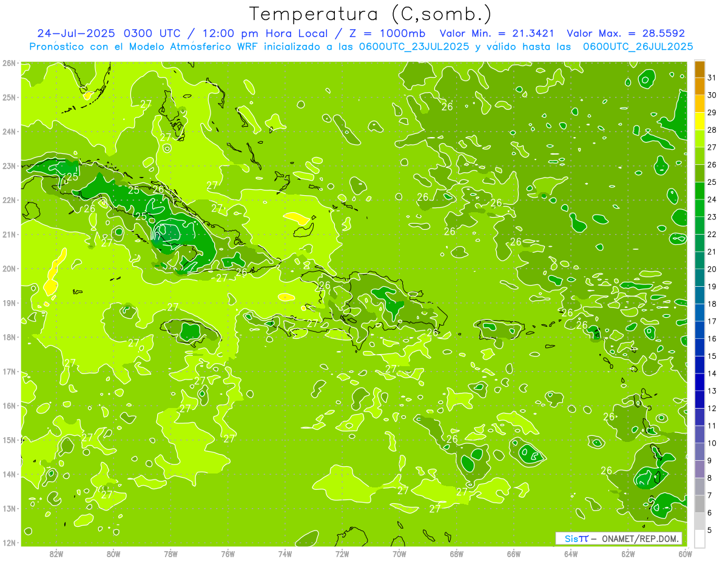The image size is (728, 562).
Task: Click the "82W" longitude axis label
Action: tap(56, 554)
